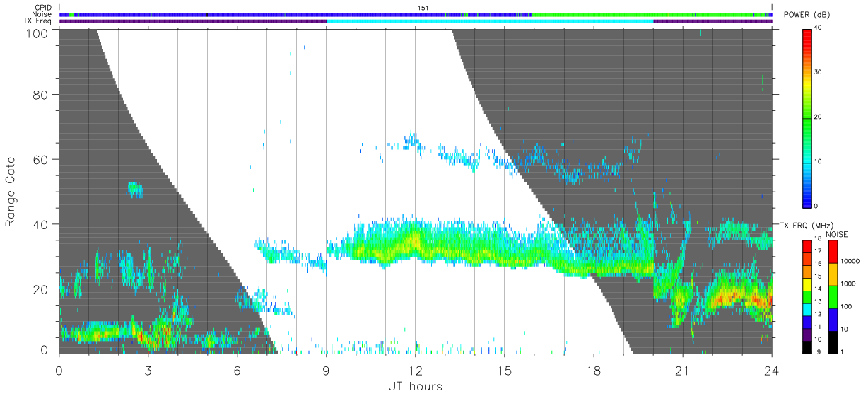Click the green segment of the NOISE colorbar
The height and width of the screenshot is (401, 868).
(x=833, y=296)
